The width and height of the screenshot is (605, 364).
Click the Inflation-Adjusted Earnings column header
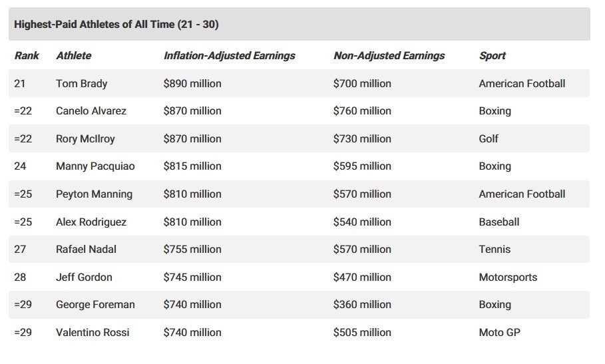click(229, 56)
